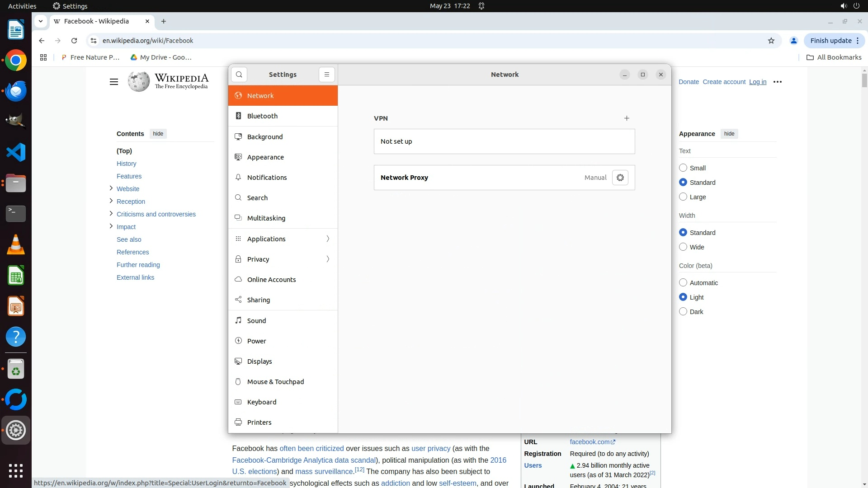Launch VLC from the dock
The height and width of the screenshot is (488, 868).
pyautogui.click(x=16, y=245)
